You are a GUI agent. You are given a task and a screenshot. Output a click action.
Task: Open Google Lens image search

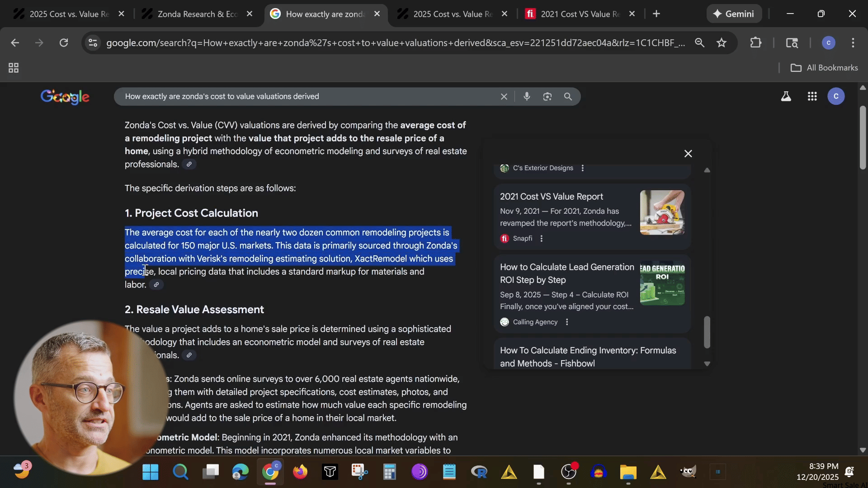547,96
